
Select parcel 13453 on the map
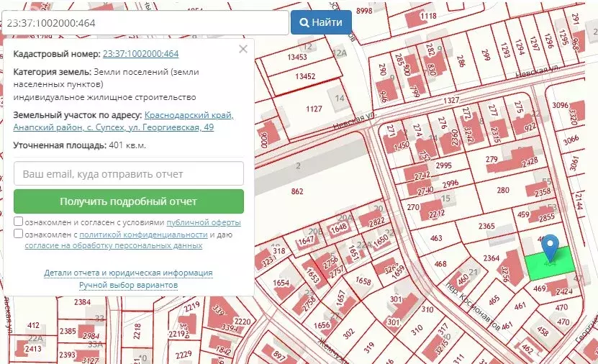(297, 57)
